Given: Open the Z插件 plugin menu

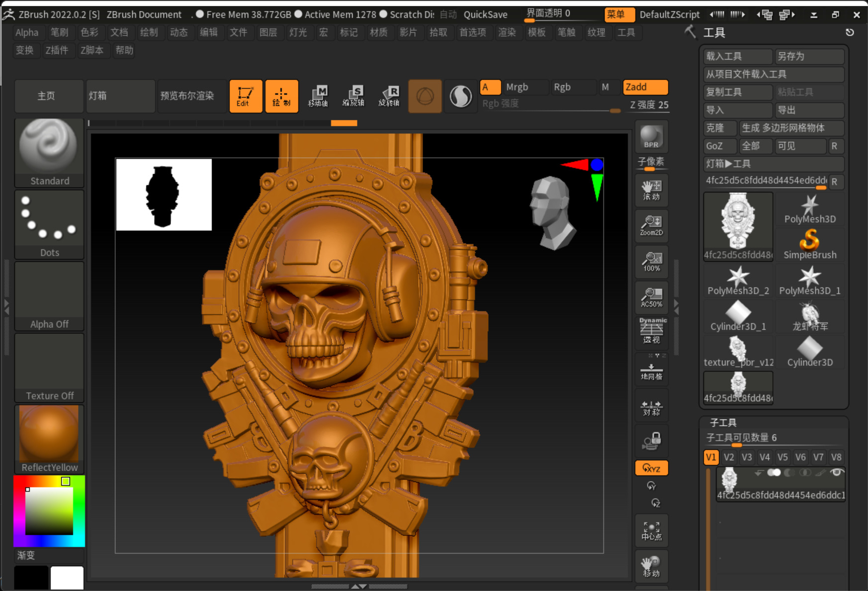Looking at the screenshot, I should [57, 50].
